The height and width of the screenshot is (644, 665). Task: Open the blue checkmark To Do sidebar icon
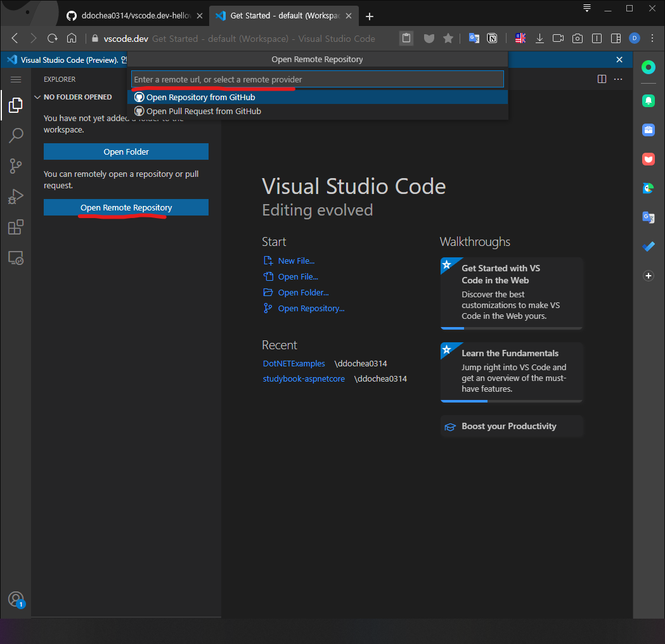pos(648,247)
